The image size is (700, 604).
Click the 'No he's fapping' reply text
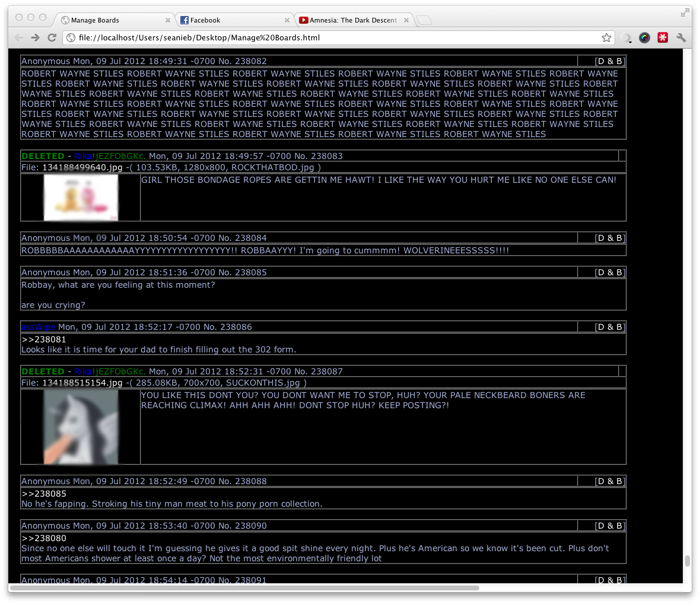172,504
